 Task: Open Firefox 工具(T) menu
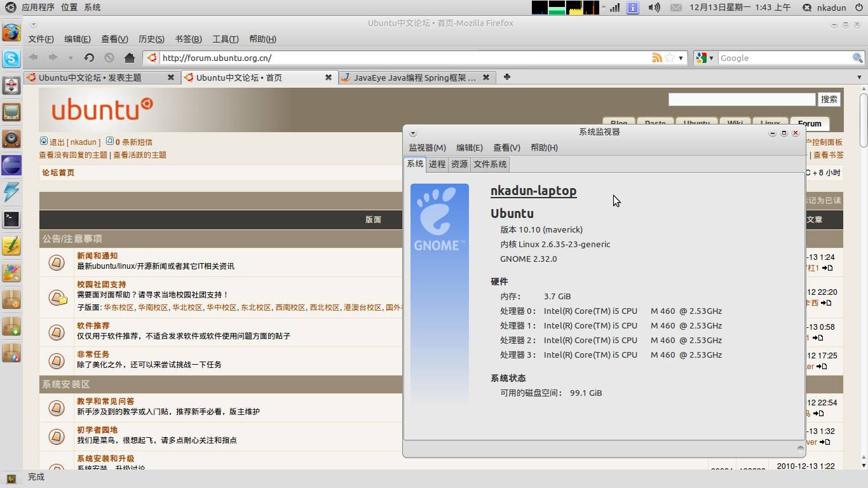pyautogui.click(x=226, y=39)
